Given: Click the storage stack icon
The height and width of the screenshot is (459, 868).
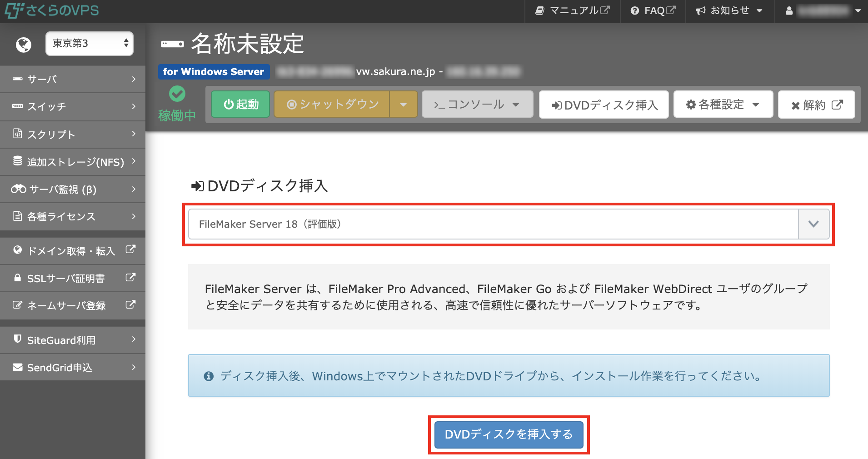Looking at the screenshot, I should coord(18,161).
